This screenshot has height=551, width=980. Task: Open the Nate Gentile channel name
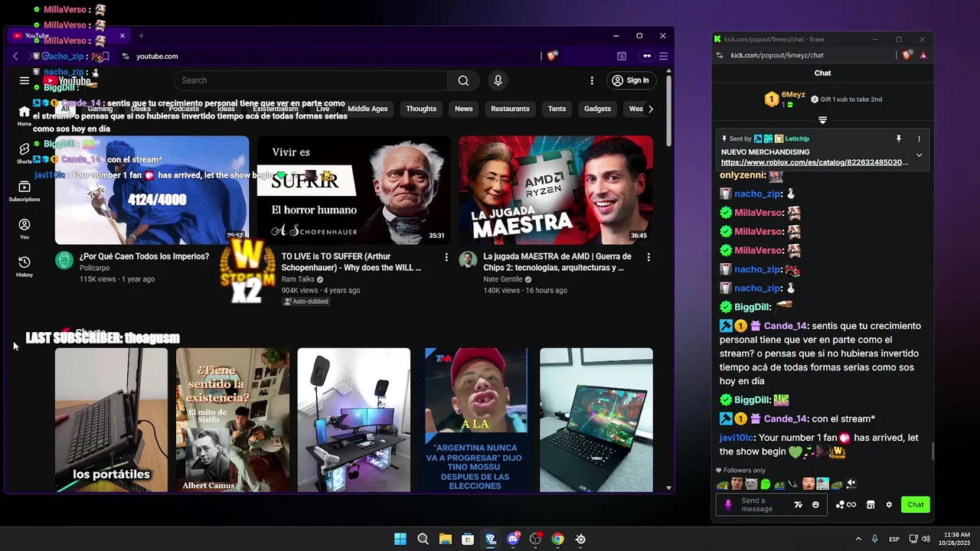[503, 279]
